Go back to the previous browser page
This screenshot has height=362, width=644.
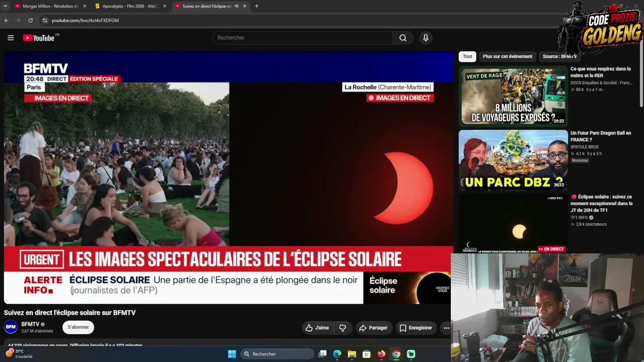point(7,20)
